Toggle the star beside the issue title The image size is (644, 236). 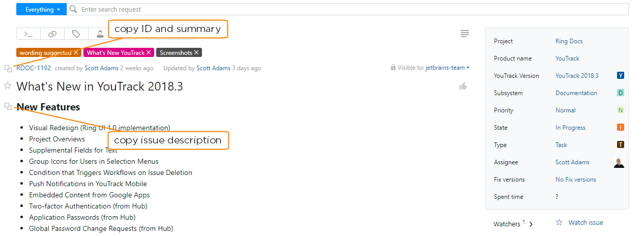pyautogui.click(x=8, y=85)
